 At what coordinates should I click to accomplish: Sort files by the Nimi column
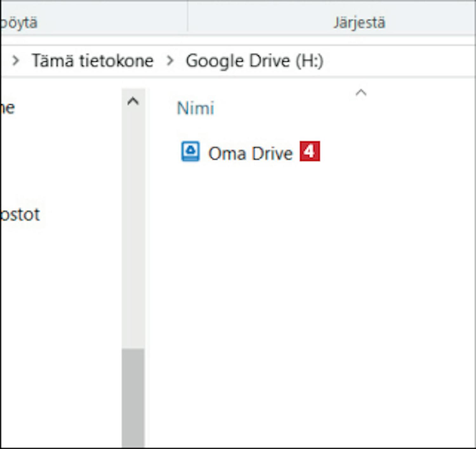click(195, 108)
